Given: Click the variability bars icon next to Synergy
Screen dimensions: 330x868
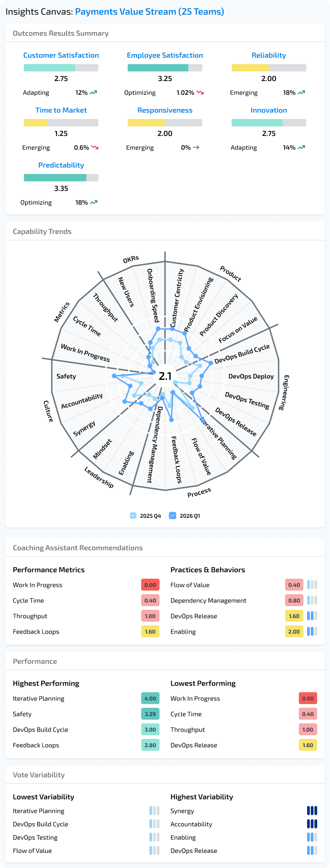Looking at the screenshot, I should click(312, 811).
